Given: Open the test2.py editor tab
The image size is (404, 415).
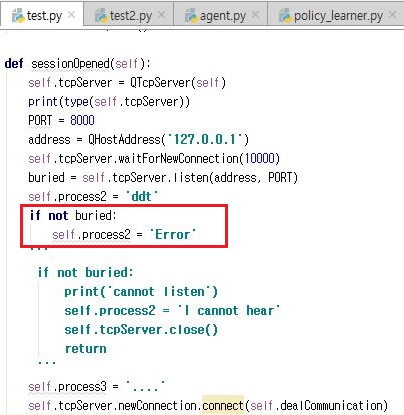Looking at the screenshot, I should click(x=128, y=15).
